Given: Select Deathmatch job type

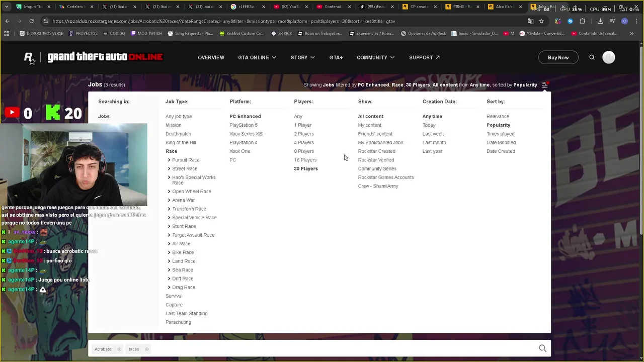Looking at the screenshot, I should point(178,134).
